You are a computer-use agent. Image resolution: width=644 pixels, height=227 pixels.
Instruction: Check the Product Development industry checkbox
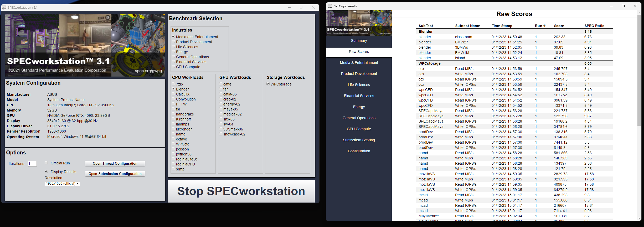[173, 42]
